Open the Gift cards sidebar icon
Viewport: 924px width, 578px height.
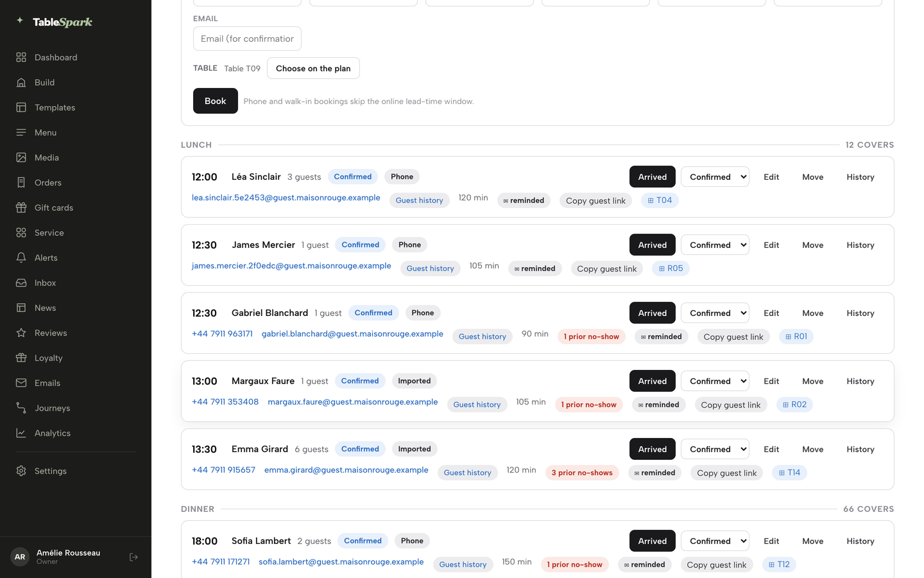point(21,207)
